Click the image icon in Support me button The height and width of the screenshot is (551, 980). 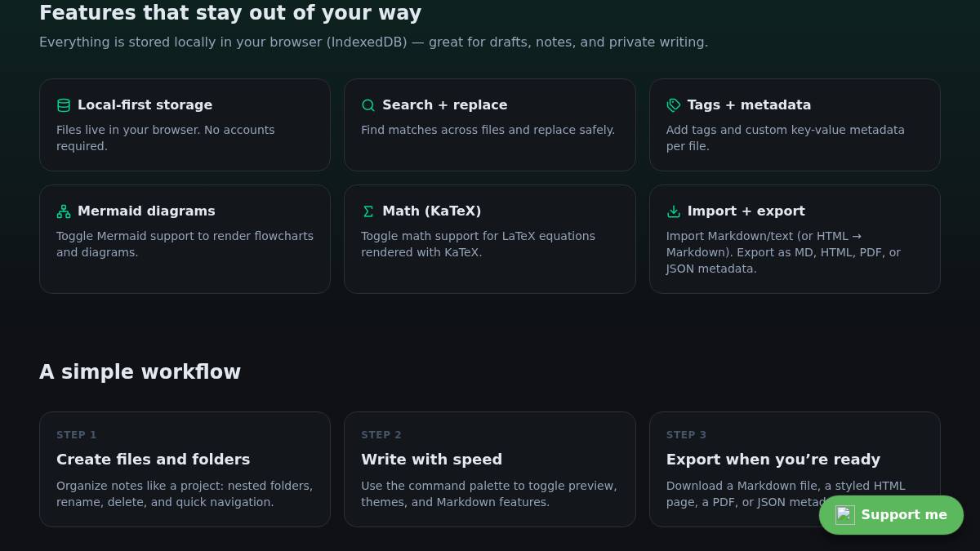[x=844, y=515]
